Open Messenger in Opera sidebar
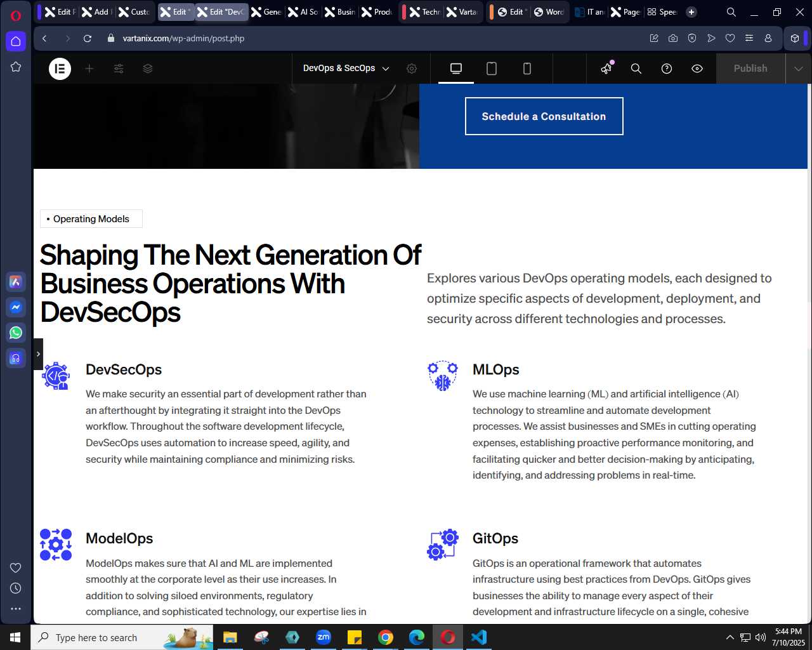Viewport: 812px width, 650px height. click(x=16, y=307)
